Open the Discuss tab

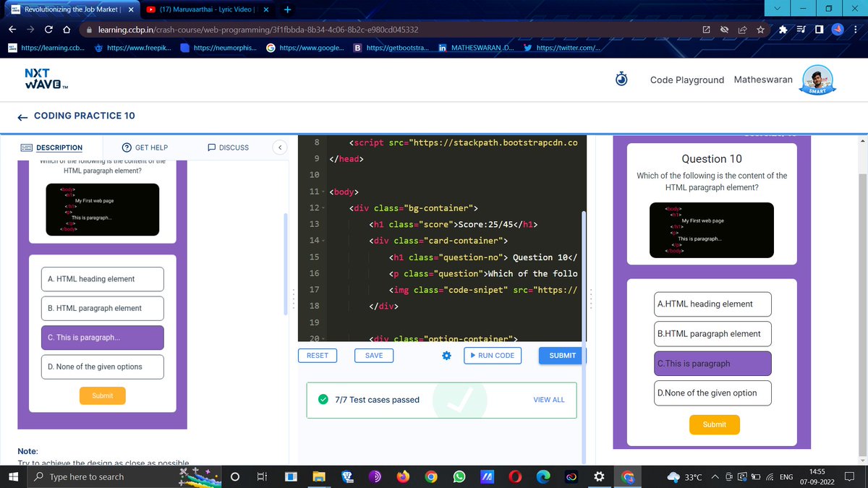click(x=228, y=147)
